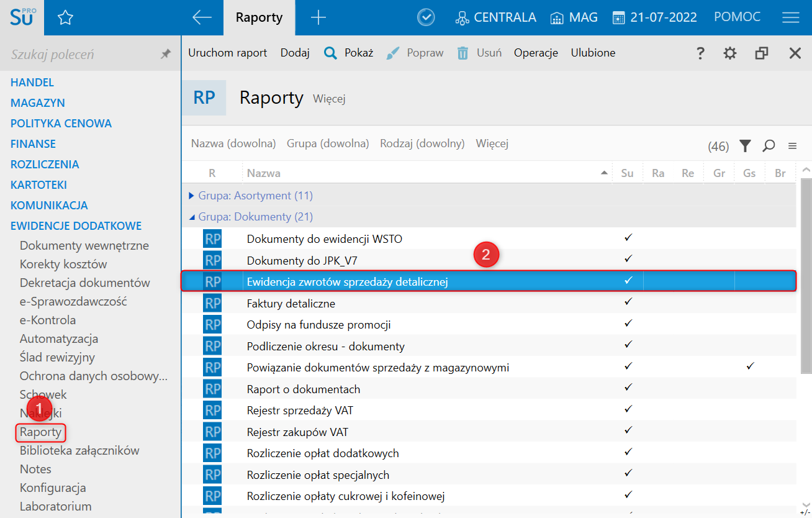
Task: Click the question mark help icon
Action: coord(700,53)
